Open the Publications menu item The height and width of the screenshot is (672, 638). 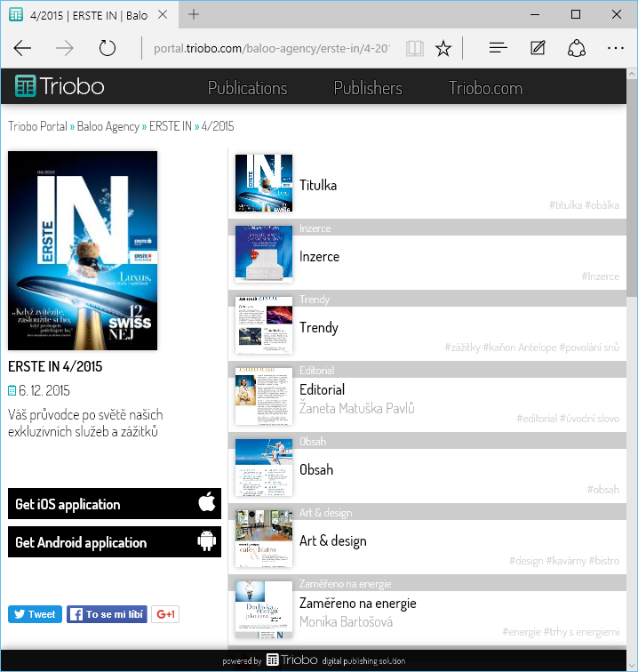(x=247, y=88)
